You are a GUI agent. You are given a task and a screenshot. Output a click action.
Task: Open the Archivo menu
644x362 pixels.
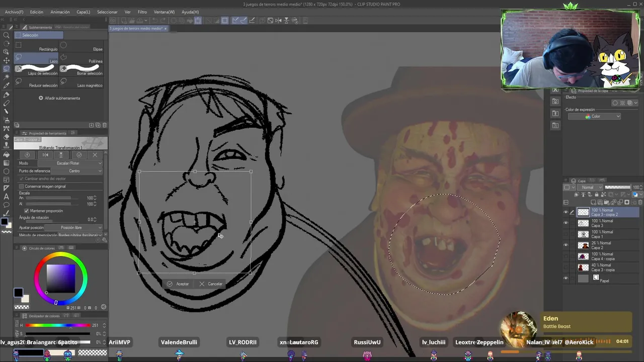click(x=14, y=12)
